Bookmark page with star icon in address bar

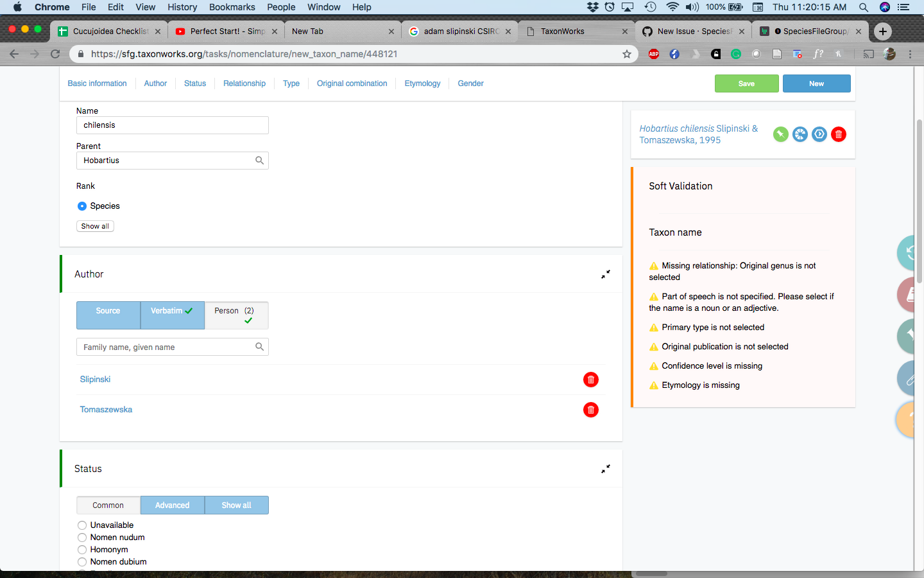click(x=627, y=54)
